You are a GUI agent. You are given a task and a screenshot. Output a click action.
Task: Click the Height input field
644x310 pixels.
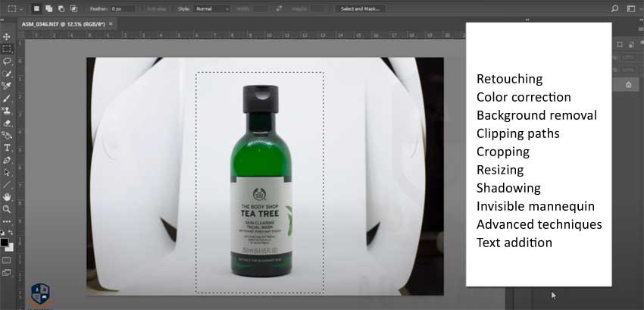(x=317, y=8)
